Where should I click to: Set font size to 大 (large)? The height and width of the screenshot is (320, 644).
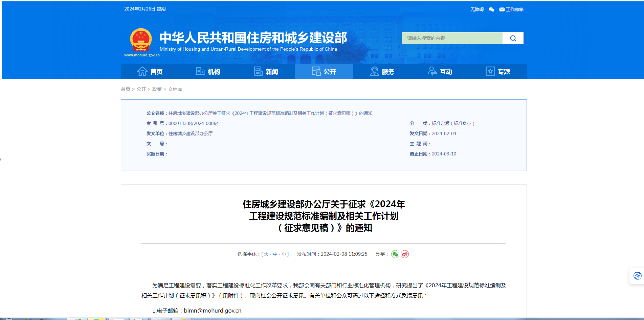coord(266,254)
